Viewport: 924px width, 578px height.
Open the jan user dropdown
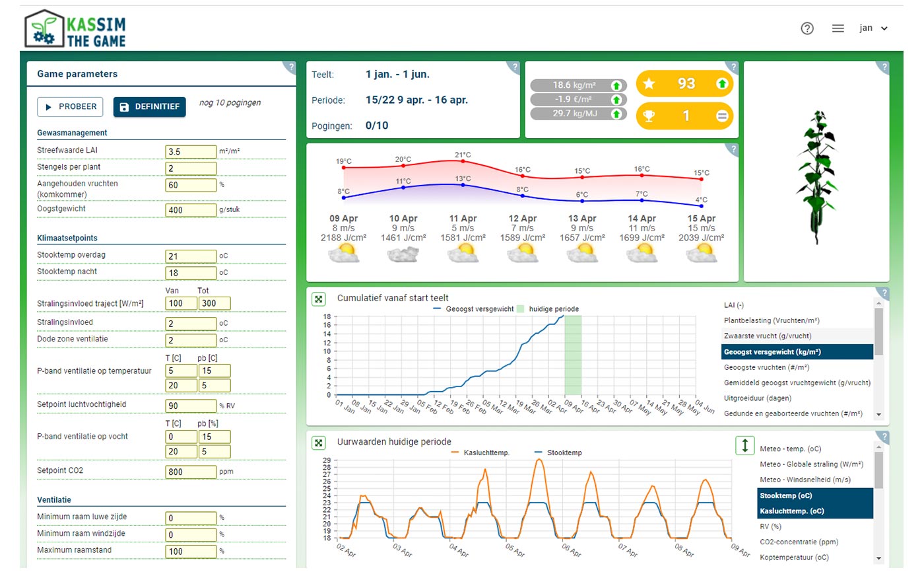pos(873,28)
